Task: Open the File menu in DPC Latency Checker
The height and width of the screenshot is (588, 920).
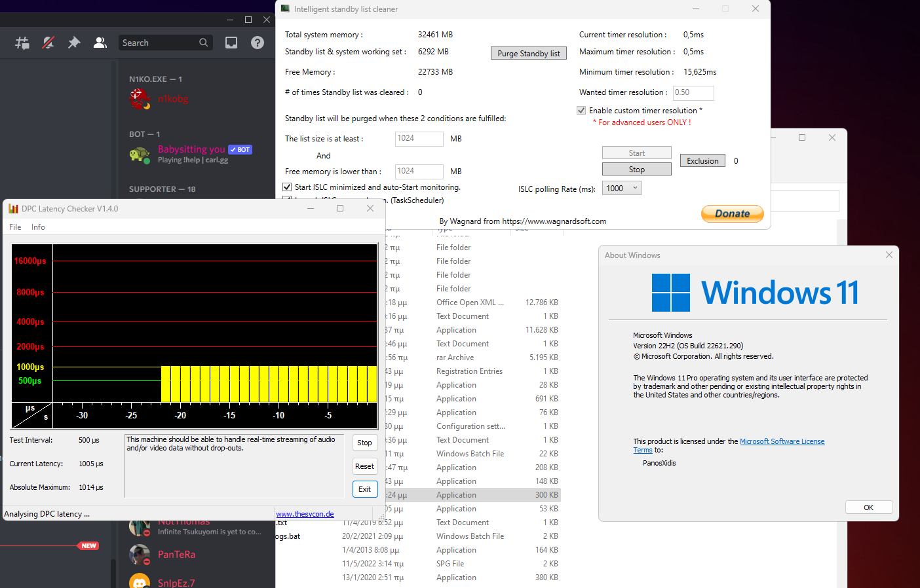Action: [15, 227]
